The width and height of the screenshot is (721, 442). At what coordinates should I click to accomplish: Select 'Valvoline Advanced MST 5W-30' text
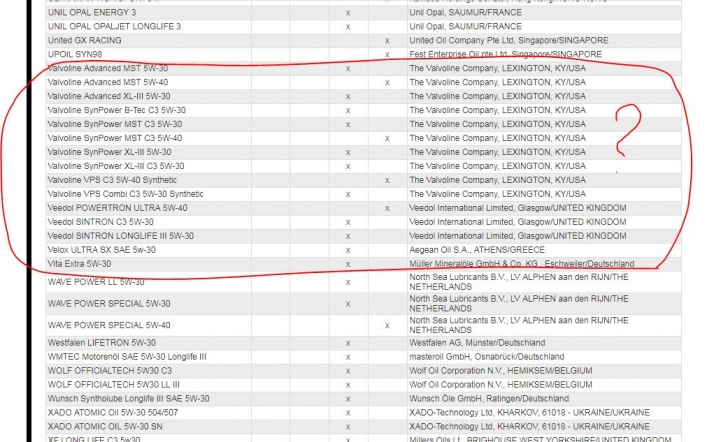coord(108,68)
